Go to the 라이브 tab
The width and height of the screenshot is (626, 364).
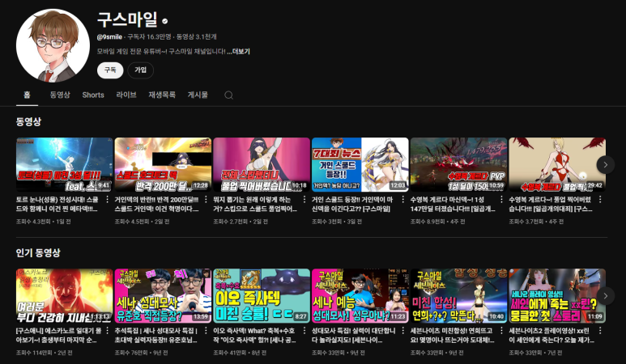tap(126, 95)
